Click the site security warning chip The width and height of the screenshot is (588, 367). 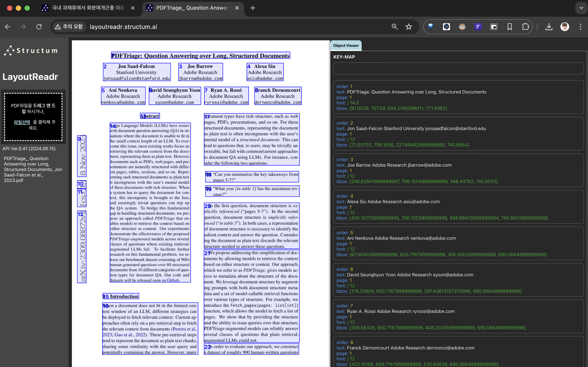coord(69,27)
